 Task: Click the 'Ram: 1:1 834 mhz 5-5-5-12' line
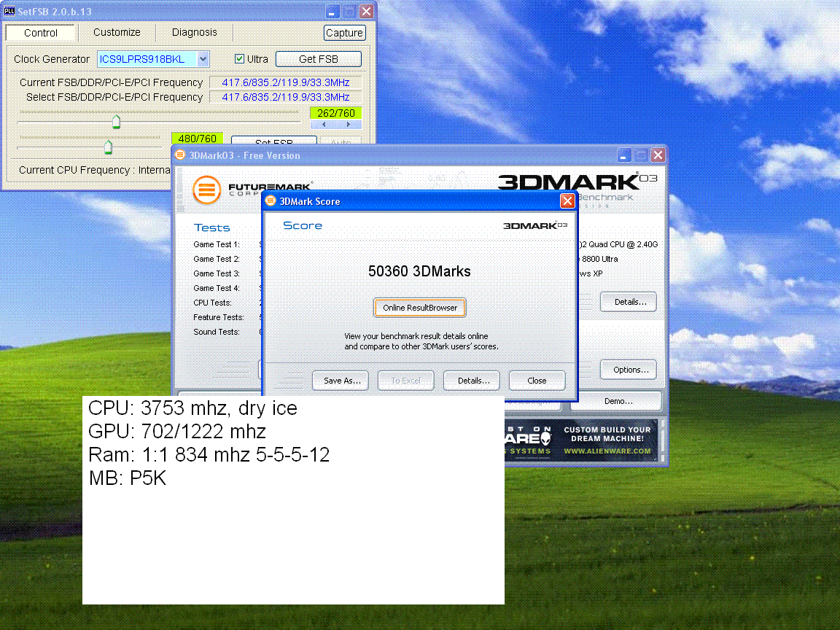[x=209, y=454]
